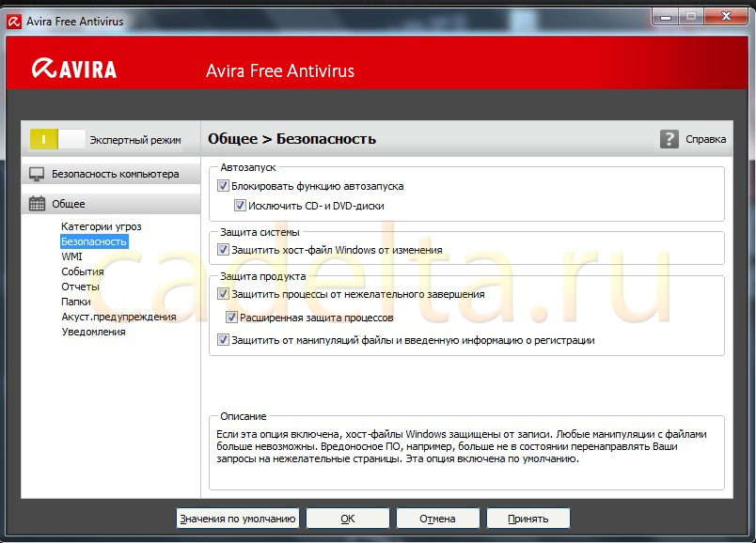The height and width of the screenshot is (543, 756).
Task: Click the monitor icon beside Безопасность компьютера
Action: tap(37, 174)
